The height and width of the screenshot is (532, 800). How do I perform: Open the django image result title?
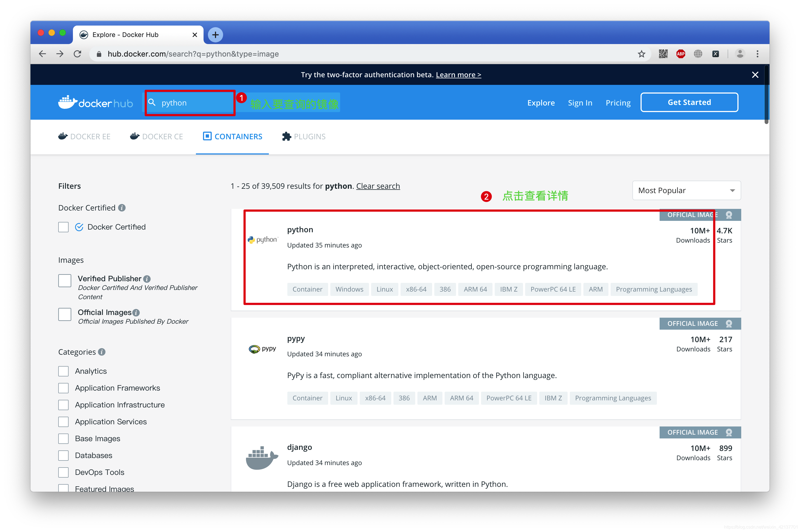pyautogui.click(x=299, y=447)
